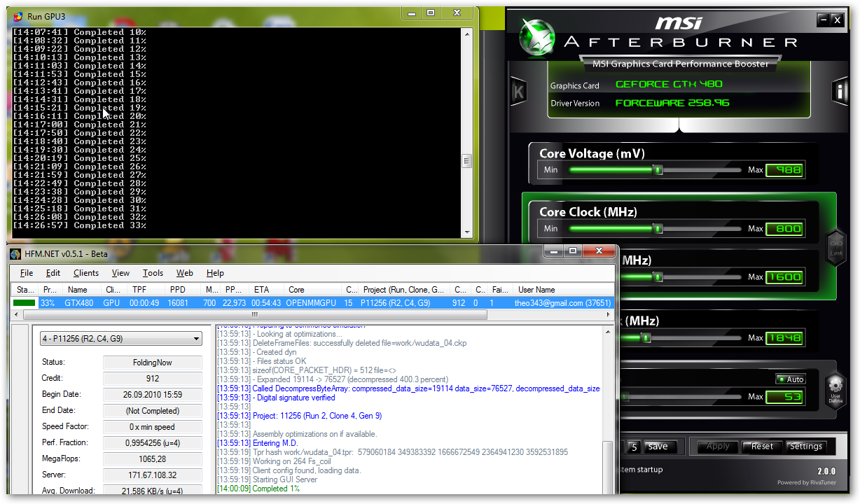Open Kombustor via the K side button
This screenshot has width=860, height=504.
coord(518,92)
